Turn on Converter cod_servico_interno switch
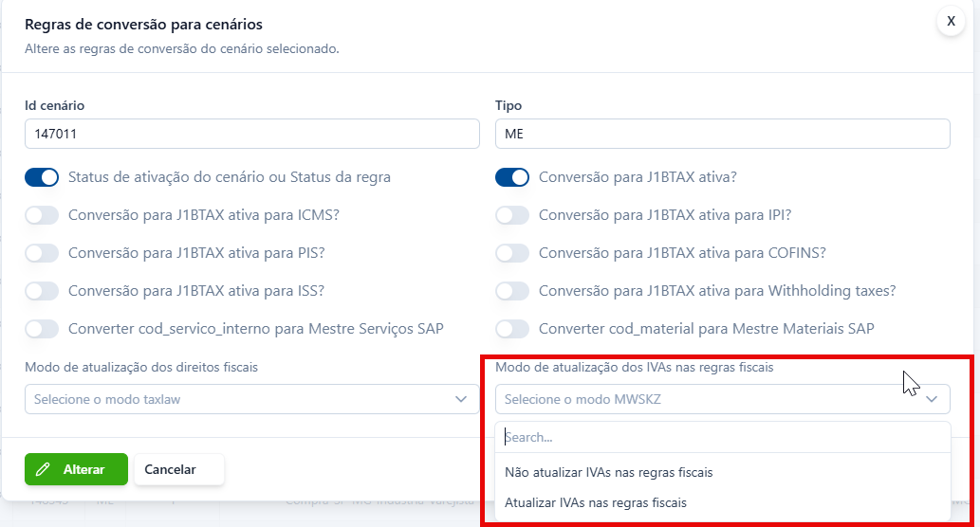The image size is (980, 527). (x=42, y=329)
